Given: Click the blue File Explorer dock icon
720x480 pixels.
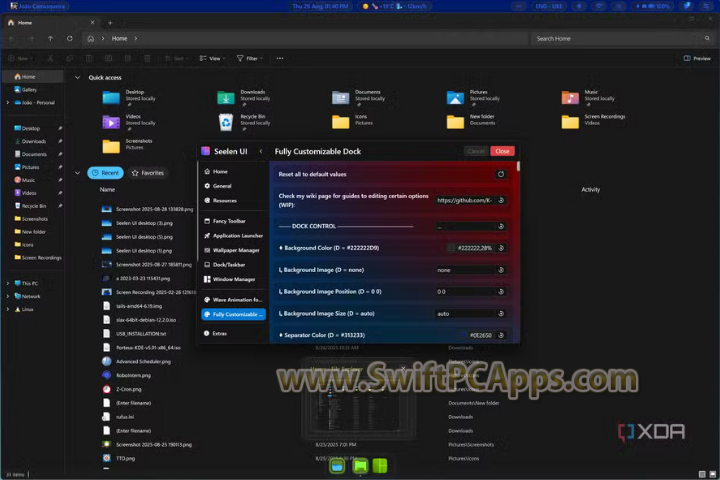Looking at the screenshot, I should coord(338,466).
